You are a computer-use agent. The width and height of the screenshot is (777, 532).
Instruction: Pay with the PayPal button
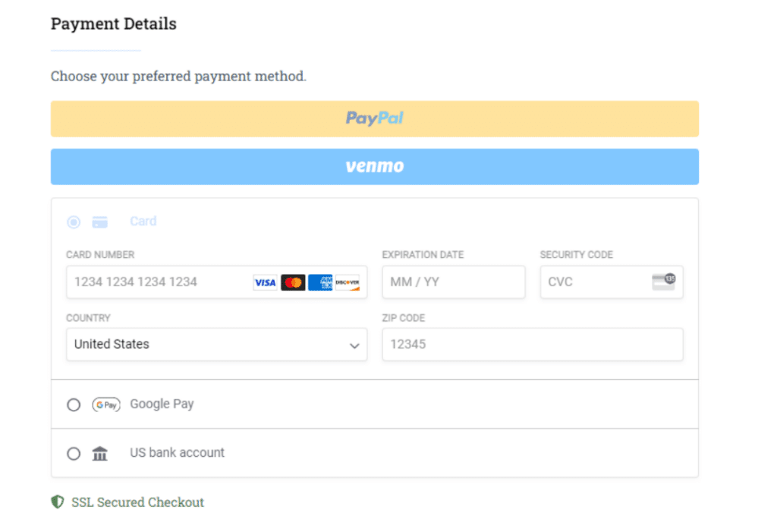point(374,118)
